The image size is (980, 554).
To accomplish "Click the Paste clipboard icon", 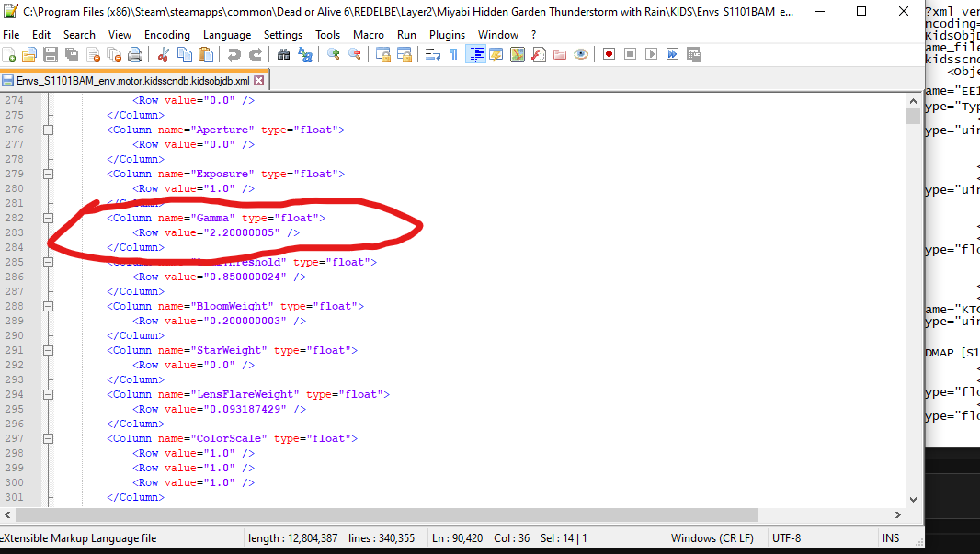I will [206, 55].
